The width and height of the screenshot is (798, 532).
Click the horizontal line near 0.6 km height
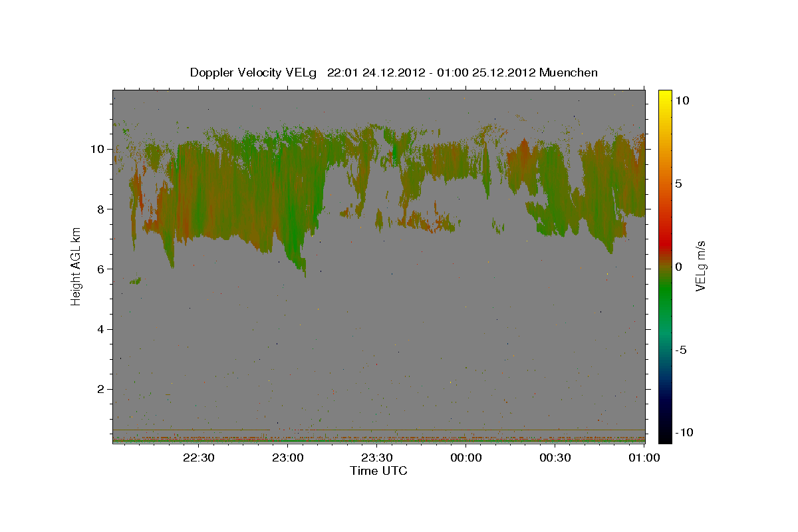(x=379, y=430)
